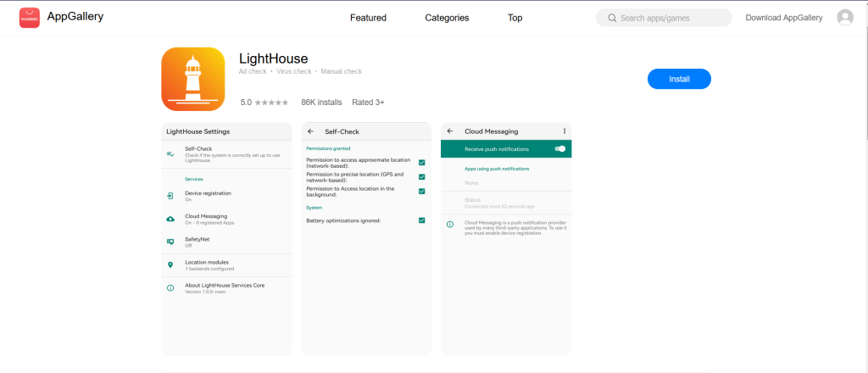
Task: Open the user profile avatar icon
Action: point(845,18)
